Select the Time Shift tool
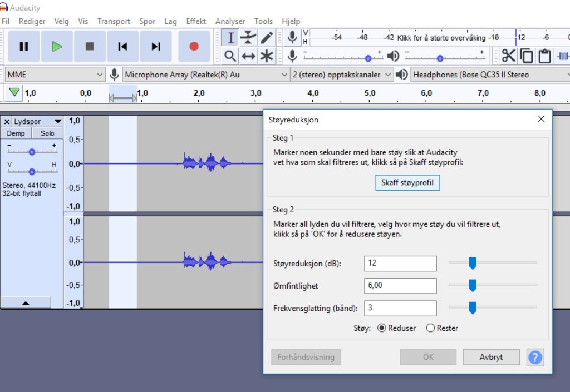The image size is (570, 392). click(x=248, y=56)
